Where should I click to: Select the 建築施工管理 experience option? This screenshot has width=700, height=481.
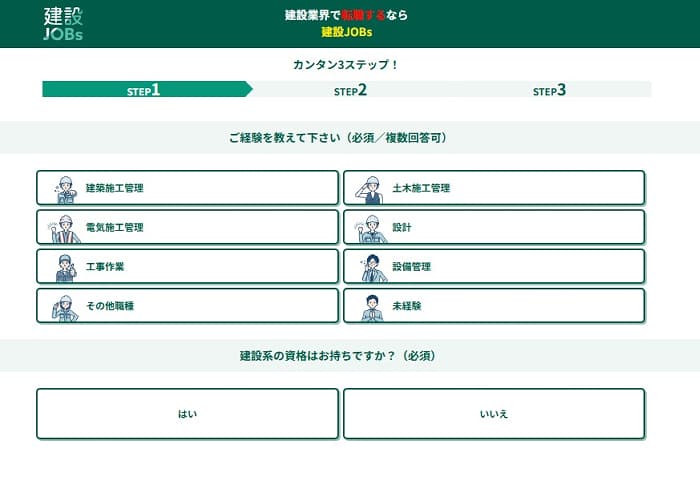pyautogui.click(x=188, y=188)
